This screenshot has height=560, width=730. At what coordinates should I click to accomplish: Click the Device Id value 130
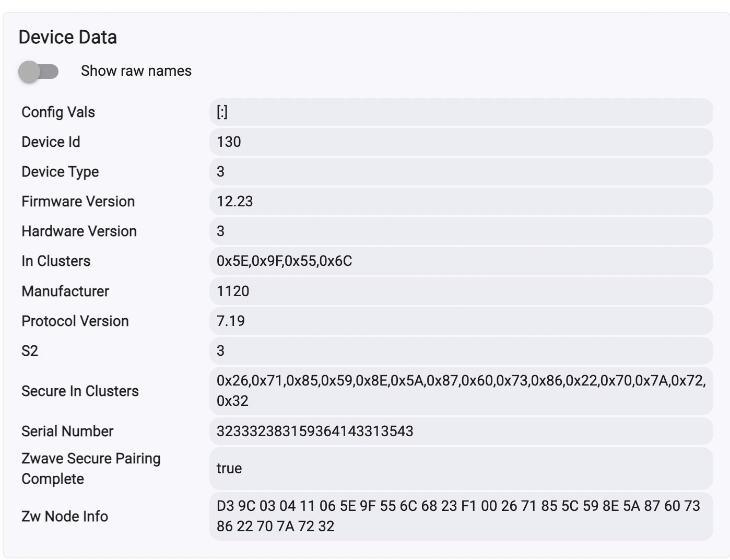coord(461,142)
